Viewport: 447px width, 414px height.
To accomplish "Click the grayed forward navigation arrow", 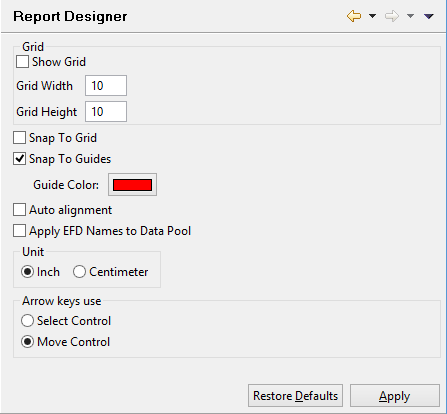I will click(392, 16).
